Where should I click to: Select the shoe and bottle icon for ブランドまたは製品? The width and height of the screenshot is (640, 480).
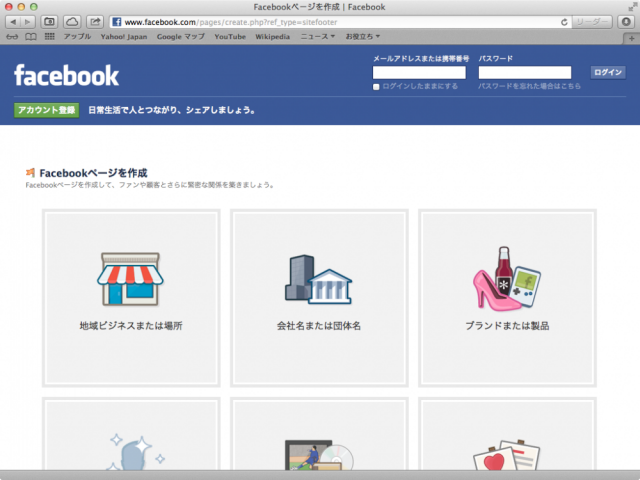(x=507, y=278)
